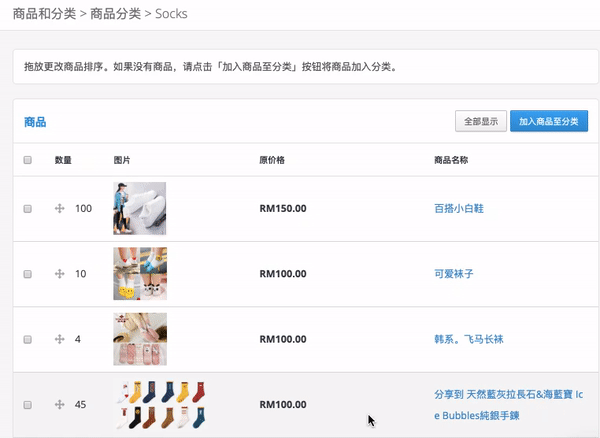Click move handle icon for quantity 45 row
The height and width of the screenshot is (438, 600).
coord(59,405)
